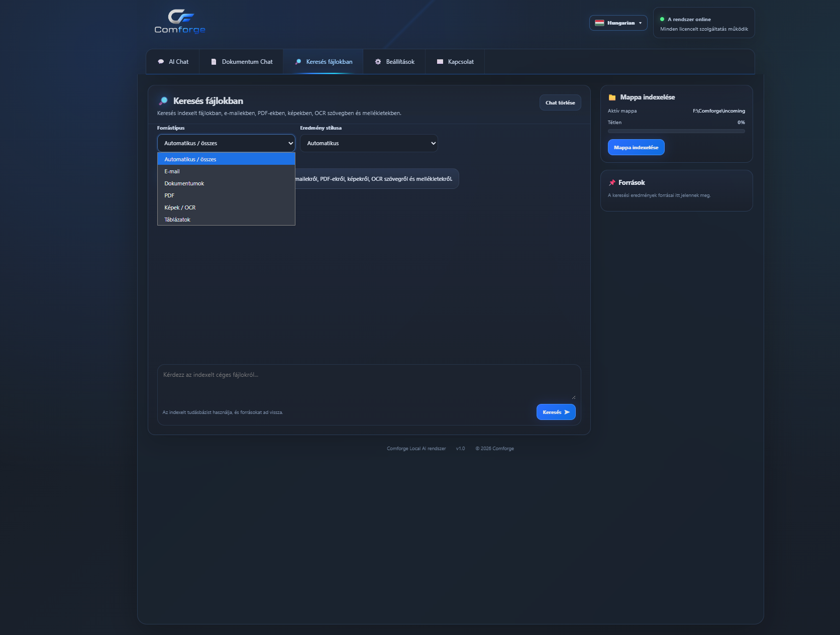Screen dimensions: 840x635
Task: Click the Comforge logo
Action: coord(180,22)
